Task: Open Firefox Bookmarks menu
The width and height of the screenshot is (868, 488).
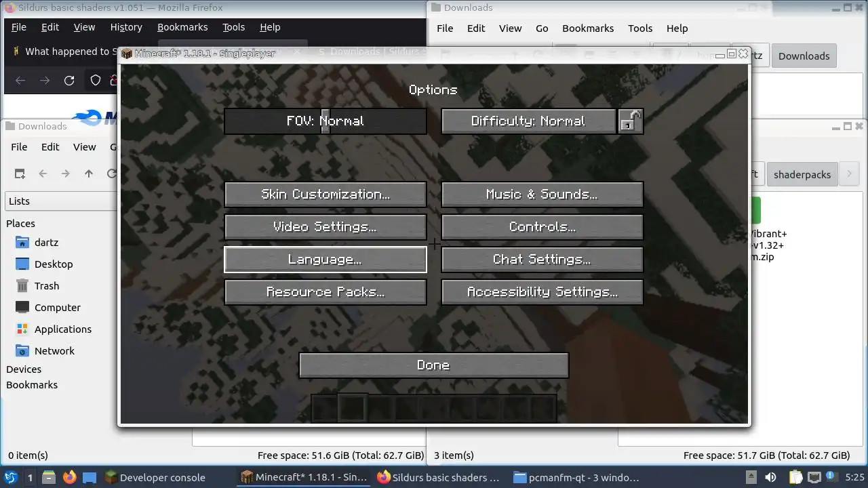Action: (x=182, y=27)
